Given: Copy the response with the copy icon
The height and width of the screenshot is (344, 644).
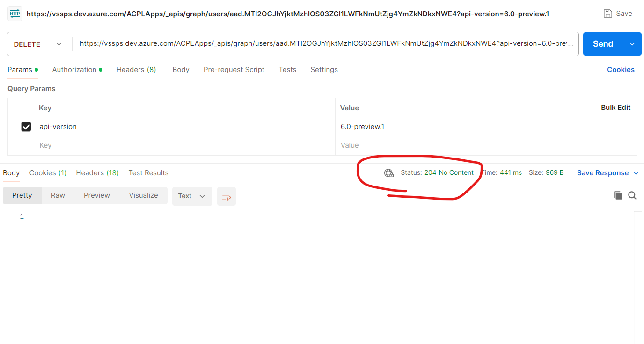Looking at the screenshot, I should click(618, 195).
